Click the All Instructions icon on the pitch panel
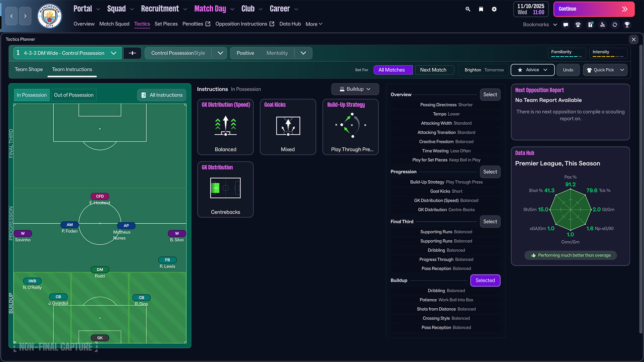 144,95
